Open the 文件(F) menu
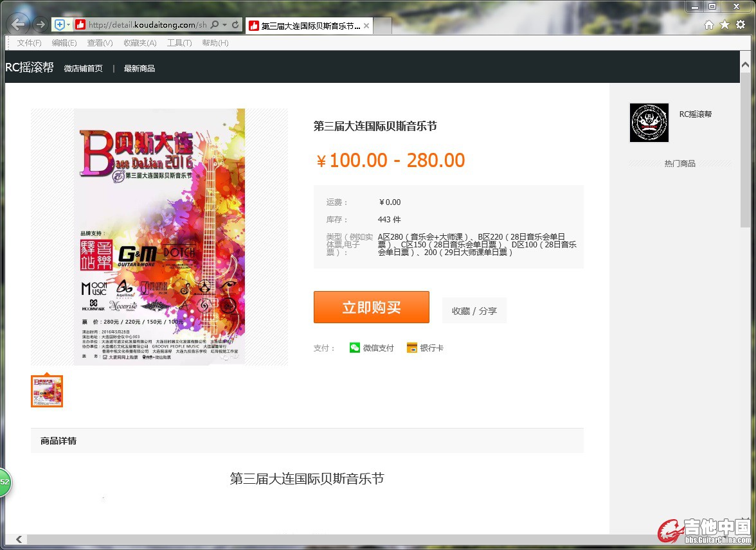Image resolution: width=756 pixels, height=550 pixels. click(29, 43)
